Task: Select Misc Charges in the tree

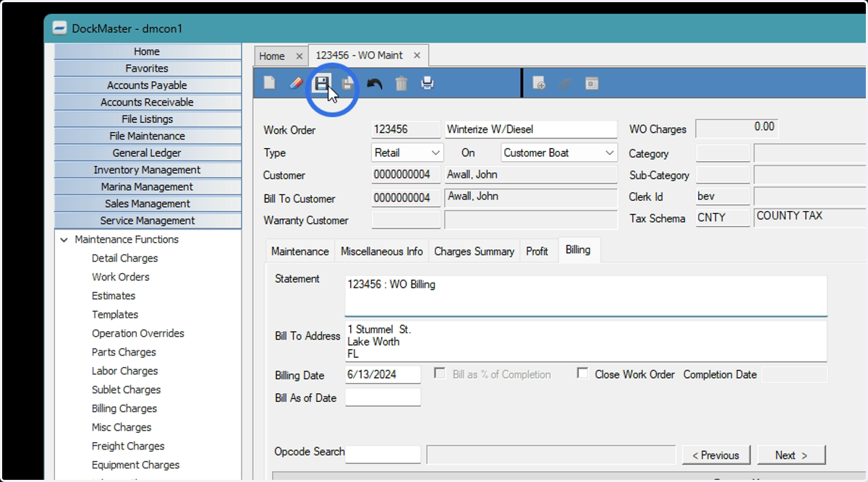Action: (x=122, y=427)
